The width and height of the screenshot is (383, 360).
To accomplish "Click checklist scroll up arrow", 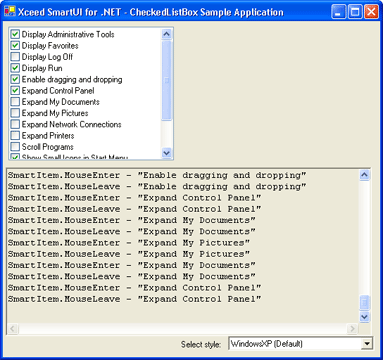I will click(166, 34).
